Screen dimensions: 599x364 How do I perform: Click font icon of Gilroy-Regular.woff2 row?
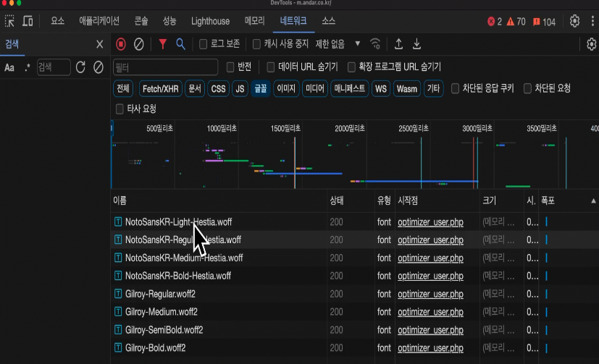[x=118, y=294]
